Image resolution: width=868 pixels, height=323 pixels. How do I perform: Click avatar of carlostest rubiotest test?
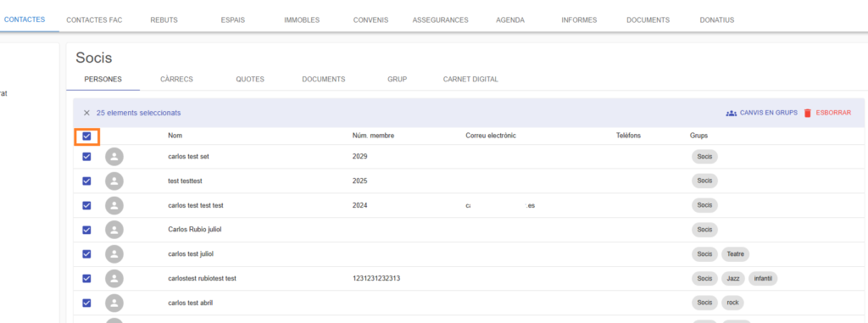click(x=114, y=279)
